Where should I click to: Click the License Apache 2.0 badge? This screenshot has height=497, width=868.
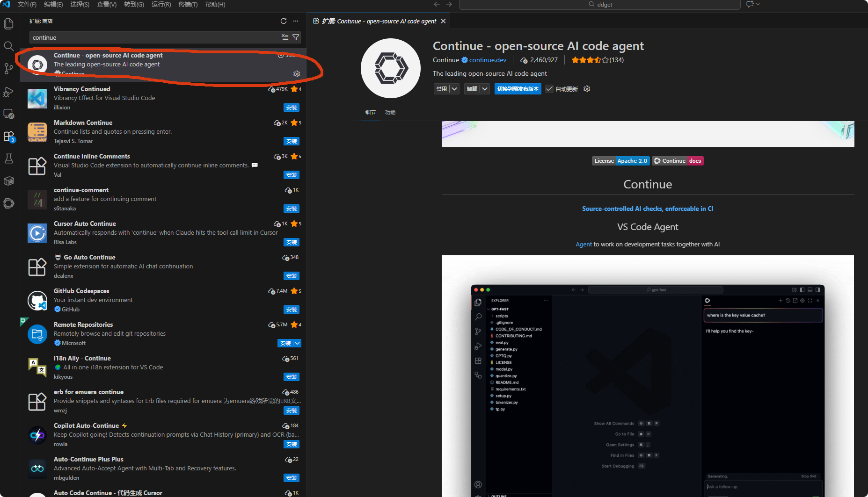[620, 161]
